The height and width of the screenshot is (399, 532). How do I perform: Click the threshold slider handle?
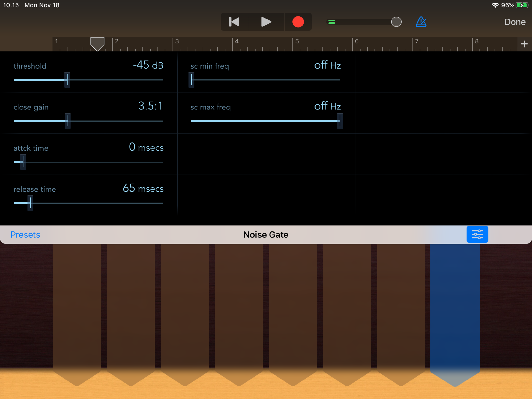coord(67,80)
